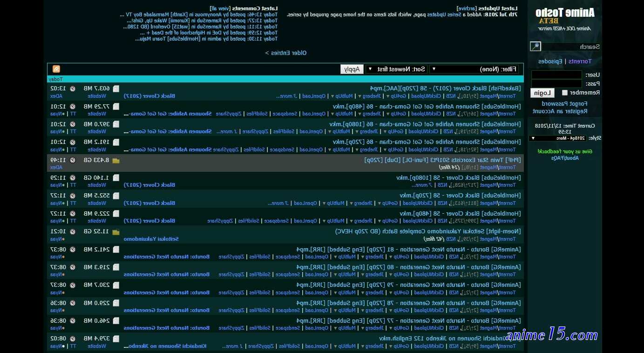The height and width of the screenshot is (353, 644).
Task: Click TT link in 11:29 row
Action: [x=73, y=185]
